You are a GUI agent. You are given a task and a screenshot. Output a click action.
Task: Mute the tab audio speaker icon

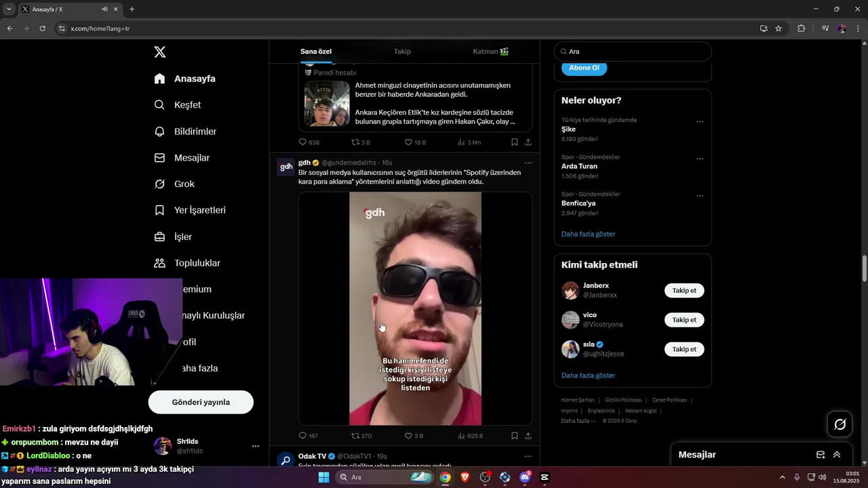coord(105,9)
